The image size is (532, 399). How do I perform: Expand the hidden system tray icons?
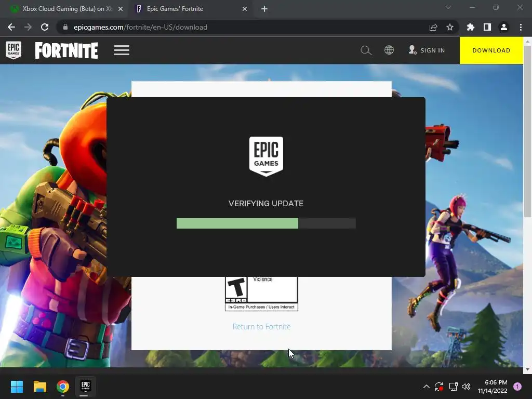pos(427,387)
